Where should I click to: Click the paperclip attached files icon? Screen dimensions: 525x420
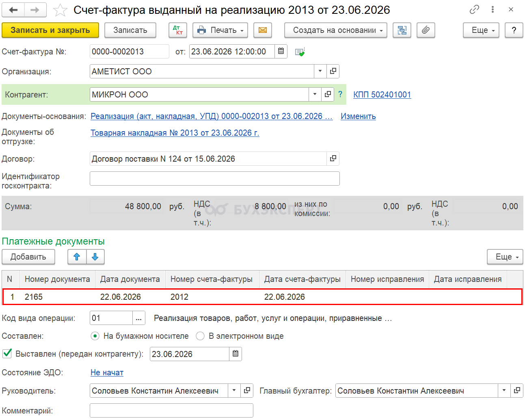pyautogui.click(x=426, y=30)
